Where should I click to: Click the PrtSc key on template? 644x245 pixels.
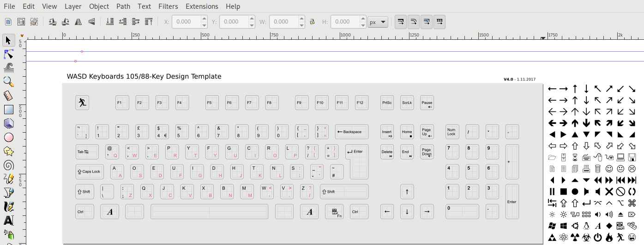(x=387, y=103)
